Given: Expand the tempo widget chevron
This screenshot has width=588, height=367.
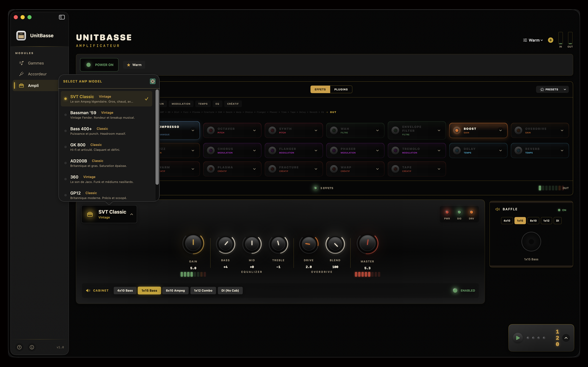Looking at the screenshot, I should point(566,338).
